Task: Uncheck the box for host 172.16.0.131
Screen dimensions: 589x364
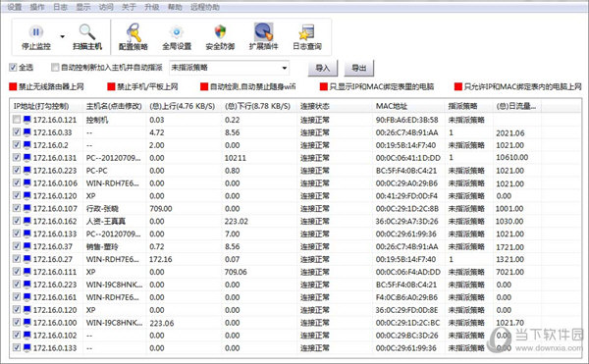Action: 16,157
